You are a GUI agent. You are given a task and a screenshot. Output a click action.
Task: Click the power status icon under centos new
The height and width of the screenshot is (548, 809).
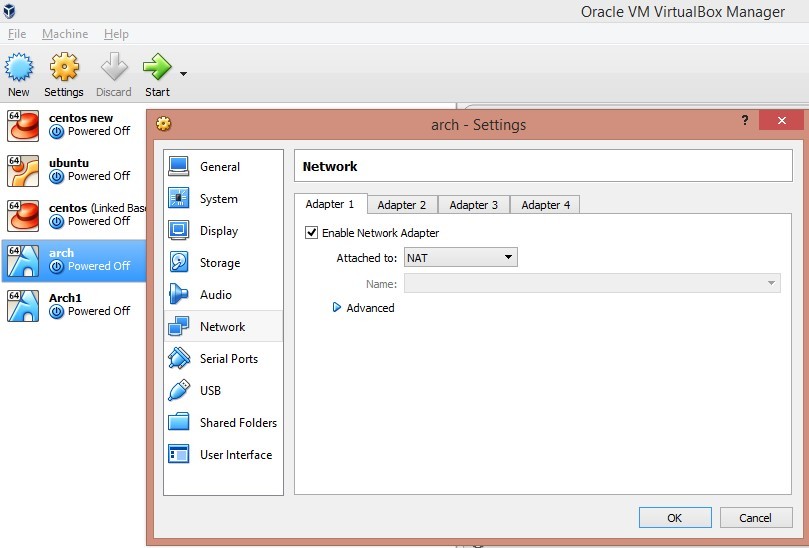[x=56, y=132]
